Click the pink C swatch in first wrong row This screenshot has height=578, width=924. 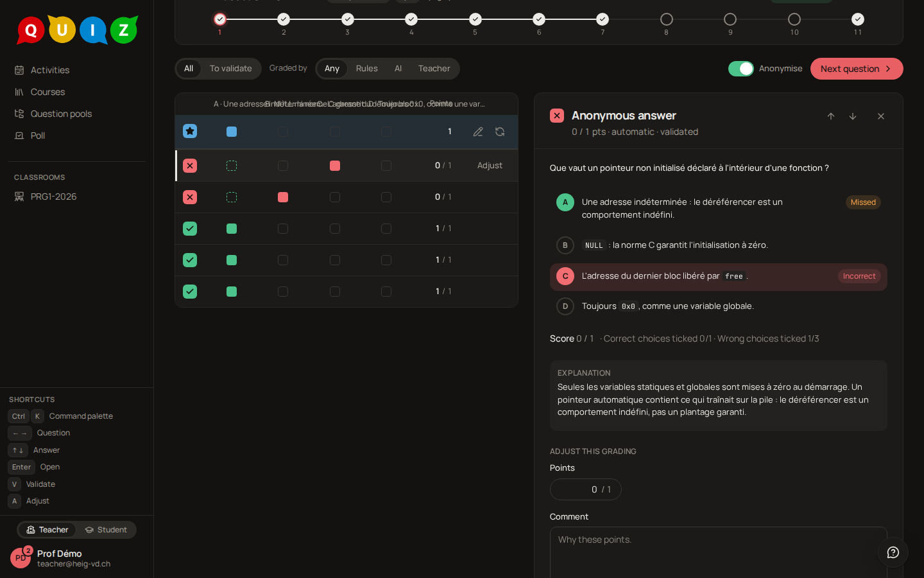(x=335, y=166)
